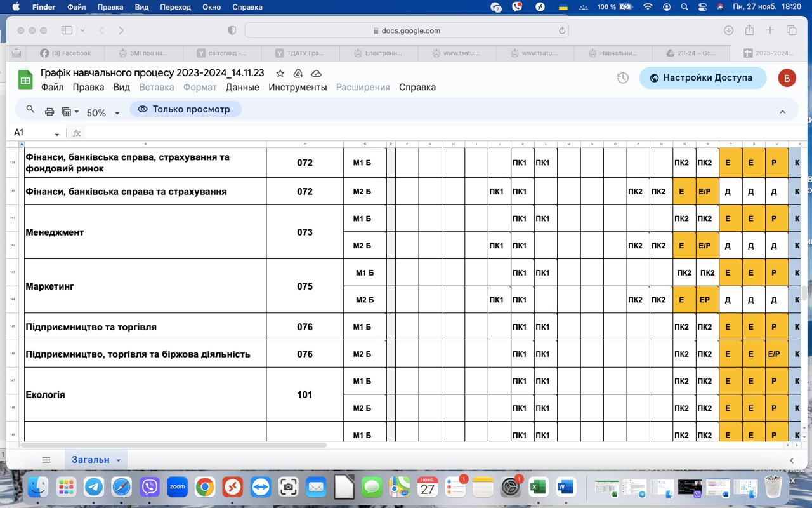Screen dimensions: 812x508
Task: Click the Google Sheets home logo
Action: click(25, 79)
